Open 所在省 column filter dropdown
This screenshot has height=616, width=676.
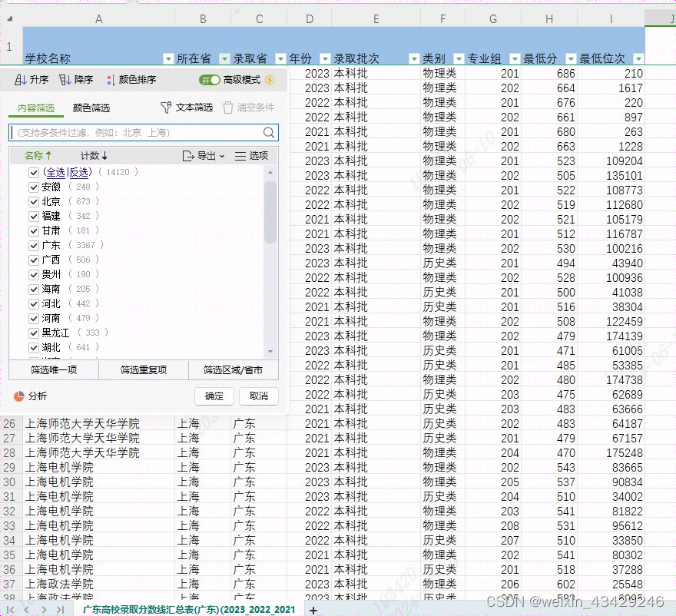(x=224, y=58)
